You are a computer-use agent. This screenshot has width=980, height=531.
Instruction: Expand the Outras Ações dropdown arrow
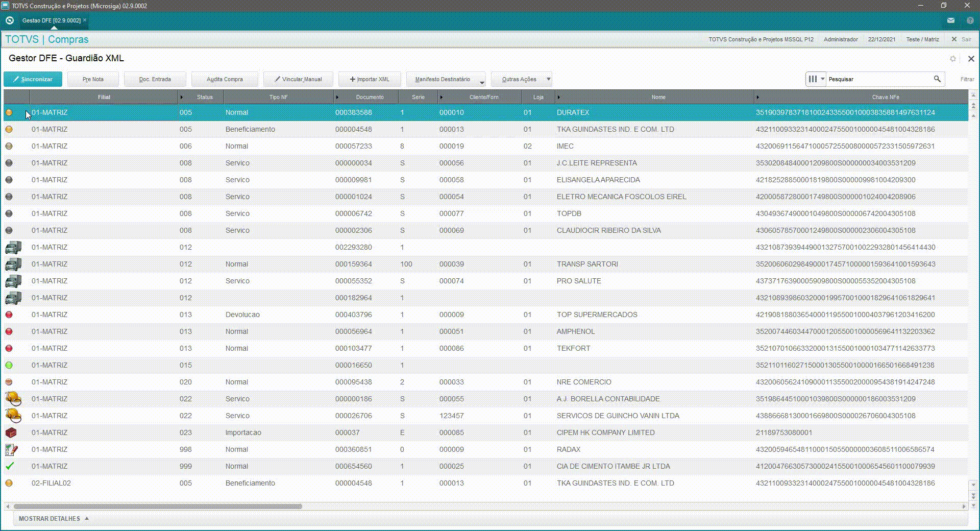(549, 79)
